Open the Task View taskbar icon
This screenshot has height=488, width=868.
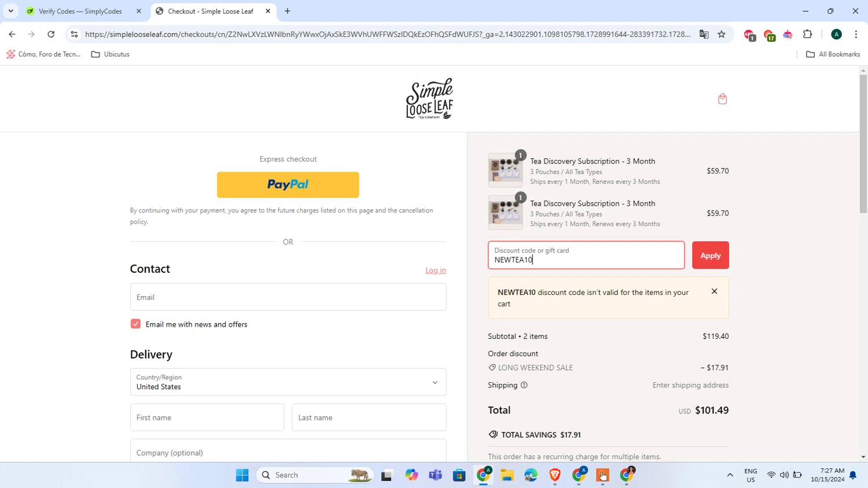(387, 475)
